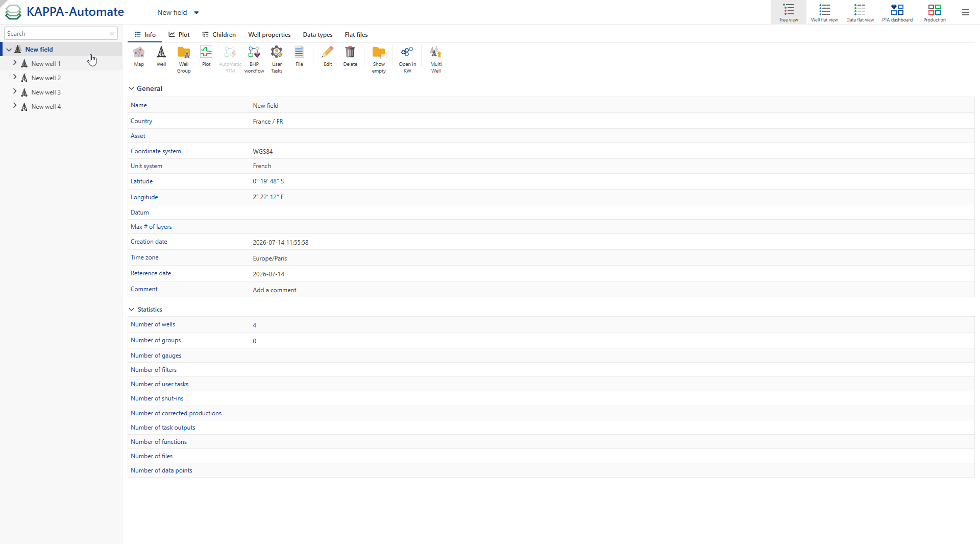Delete the field with trash icon

(x=350, y=57)
